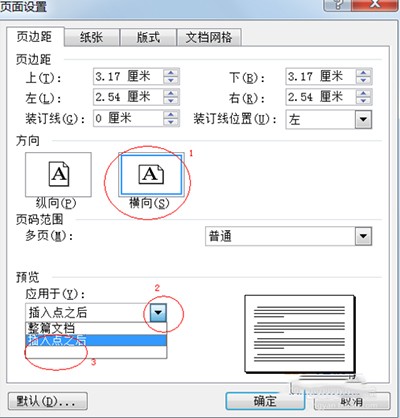Image resolution: width=400 pixels, height=418 pixels.
Task: Click the 确定 button
Action: pos(265,401)
